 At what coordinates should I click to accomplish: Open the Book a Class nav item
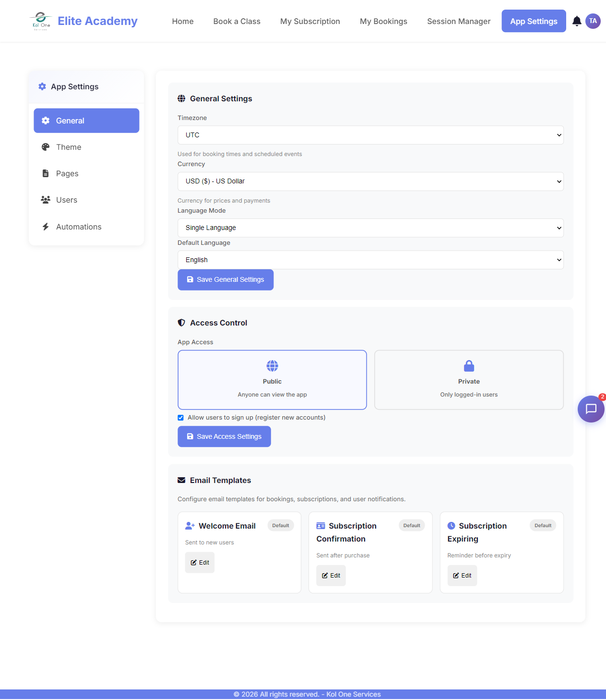[x=237, y=22]
